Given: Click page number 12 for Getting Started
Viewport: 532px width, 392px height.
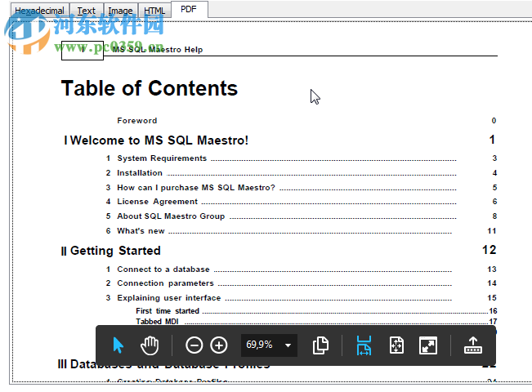Looking at the screenshot, I should (490, 250).
